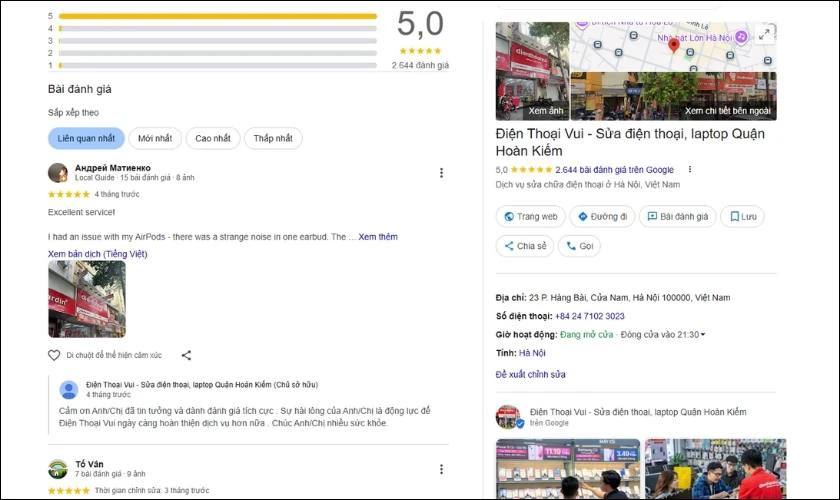The height and width of the screenshot is (500, 840).
Task: Open three-dot menu on Tố Vân review
Action: (441, 469)
